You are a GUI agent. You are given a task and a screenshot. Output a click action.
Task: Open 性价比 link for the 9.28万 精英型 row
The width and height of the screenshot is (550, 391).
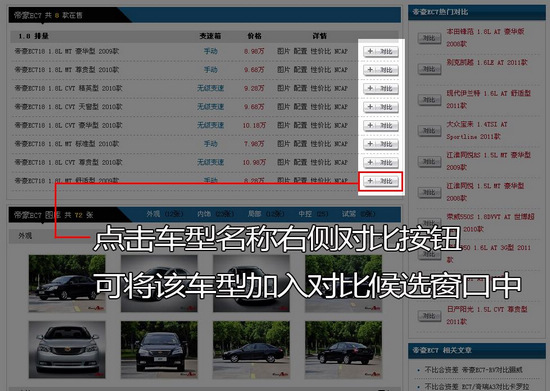pyautogui.click(x=321, y=88)
